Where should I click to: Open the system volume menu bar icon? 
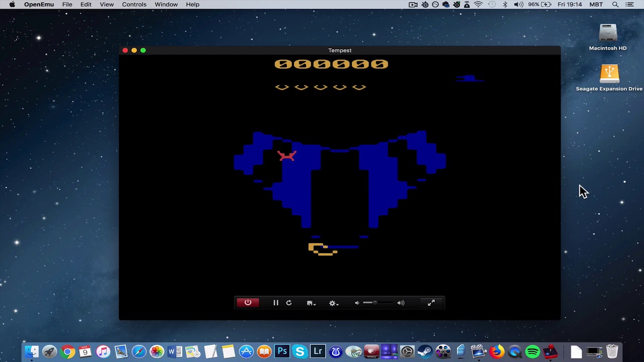[518, 5]
